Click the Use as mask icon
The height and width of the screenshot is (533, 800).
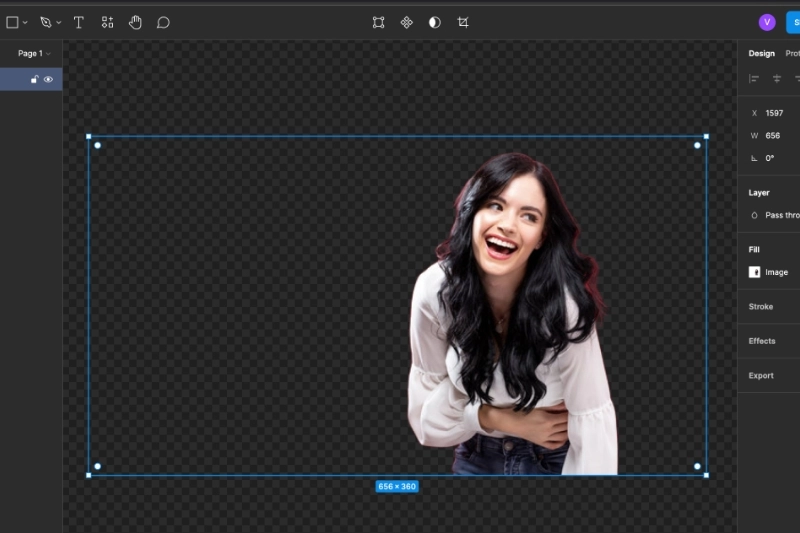point(435,22)
